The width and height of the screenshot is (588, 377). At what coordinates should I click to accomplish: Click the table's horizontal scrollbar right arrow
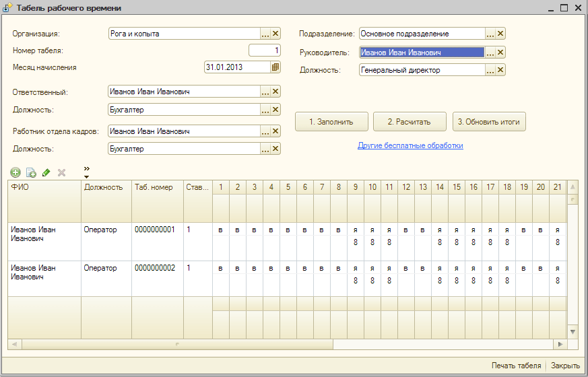[x=559, y=344]
